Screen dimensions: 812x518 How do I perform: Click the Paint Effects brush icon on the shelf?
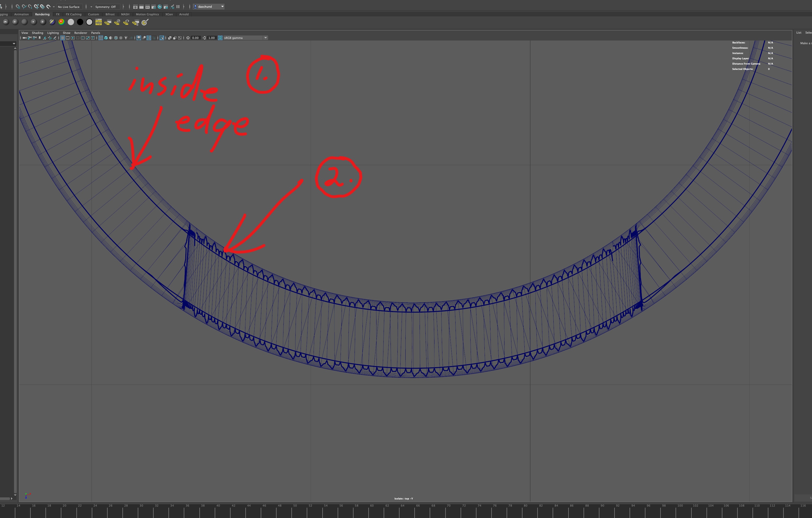click(145, 22)
